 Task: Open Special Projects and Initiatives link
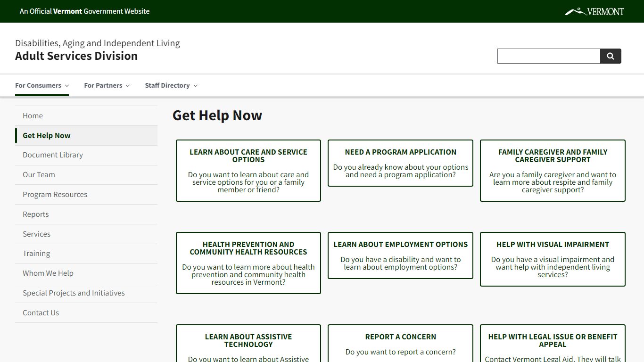pos(86,293)
